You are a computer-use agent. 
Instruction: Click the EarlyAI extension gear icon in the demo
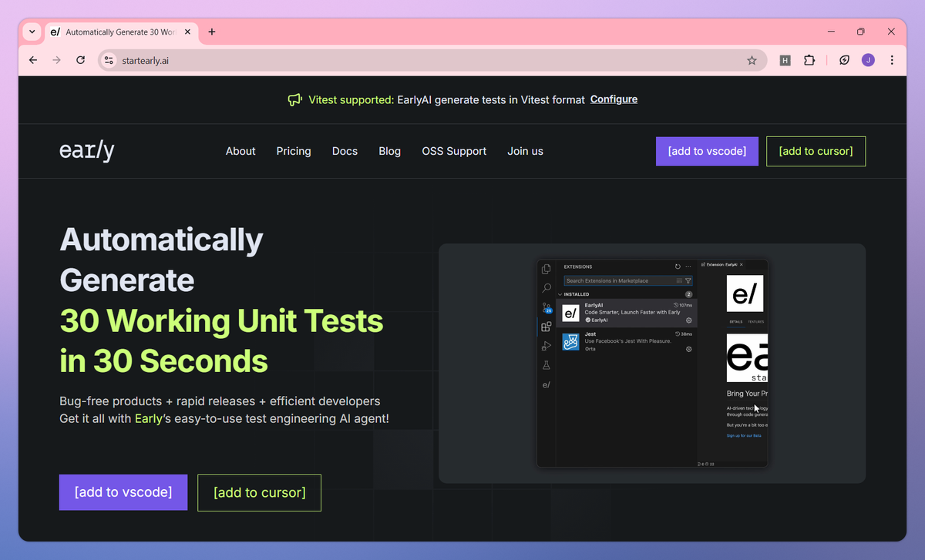(689, 320)
